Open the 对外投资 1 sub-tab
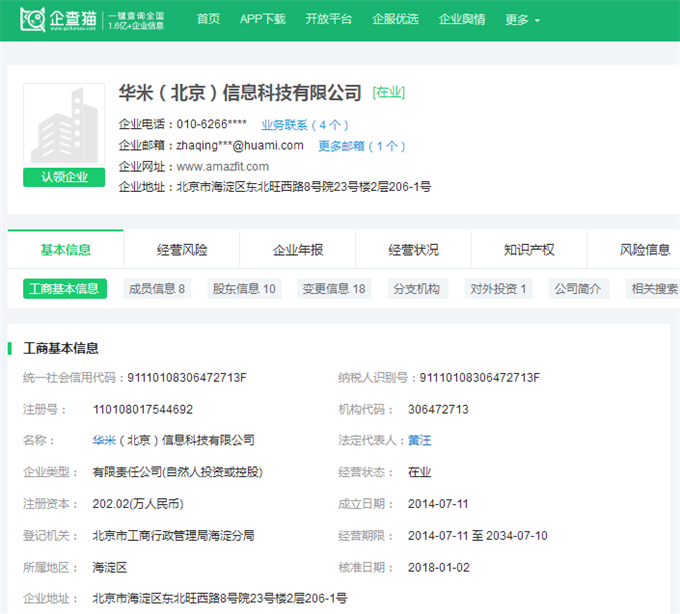Screen dimensions: 680x614 point(498,289)
